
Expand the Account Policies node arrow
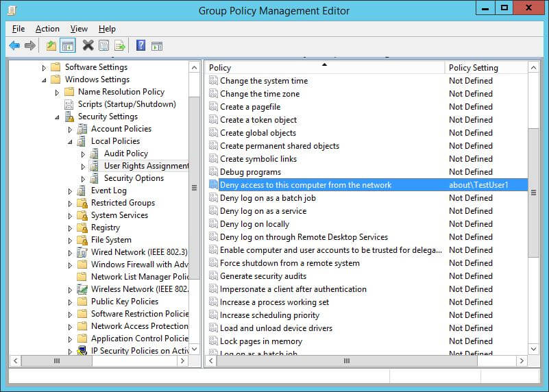70,130
